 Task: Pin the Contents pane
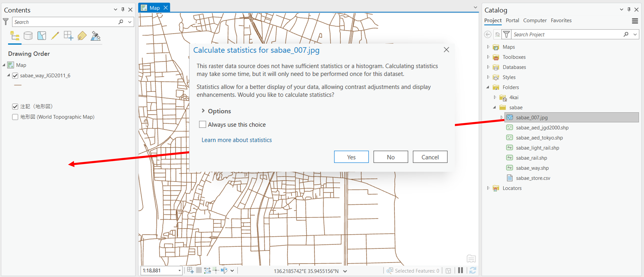123,10
